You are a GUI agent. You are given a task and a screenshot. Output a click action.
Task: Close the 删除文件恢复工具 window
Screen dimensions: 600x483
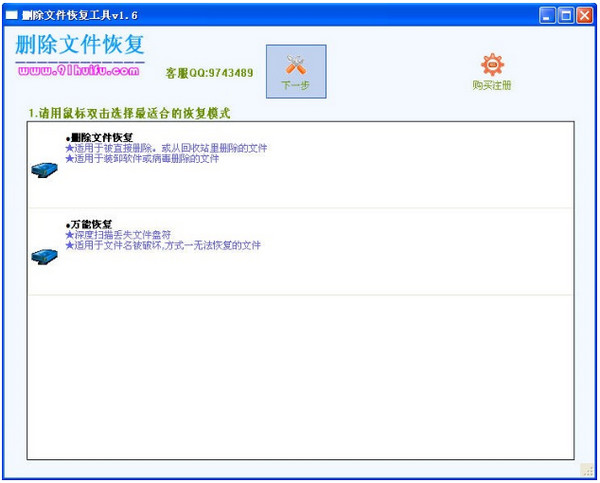click(583, 16)
